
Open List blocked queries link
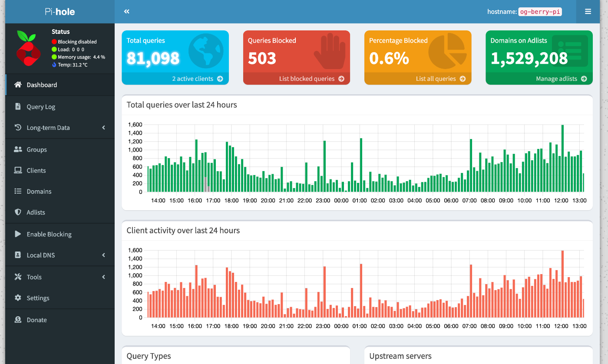297,79
